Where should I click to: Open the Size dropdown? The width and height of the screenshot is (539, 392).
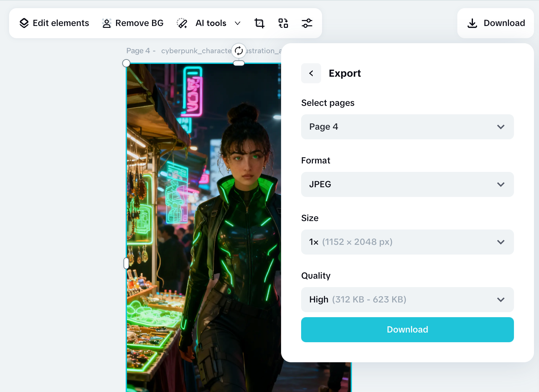[x=408, y=242]
